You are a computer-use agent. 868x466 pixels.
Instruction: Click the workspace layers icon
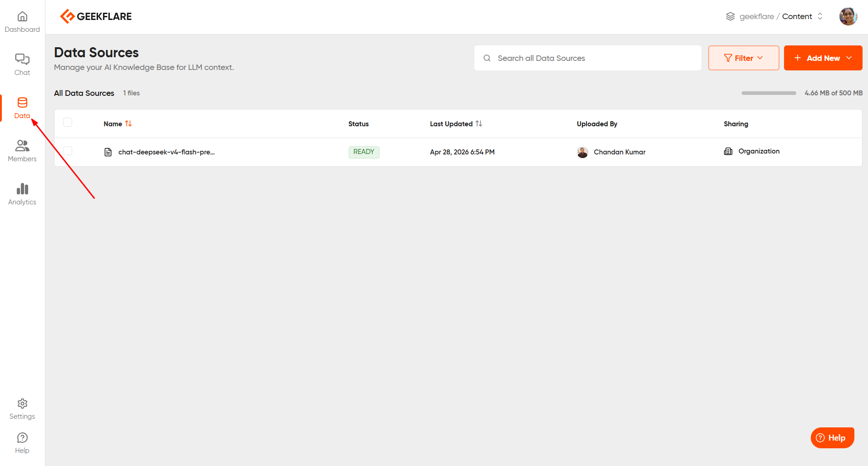click(x=730, y=16)
